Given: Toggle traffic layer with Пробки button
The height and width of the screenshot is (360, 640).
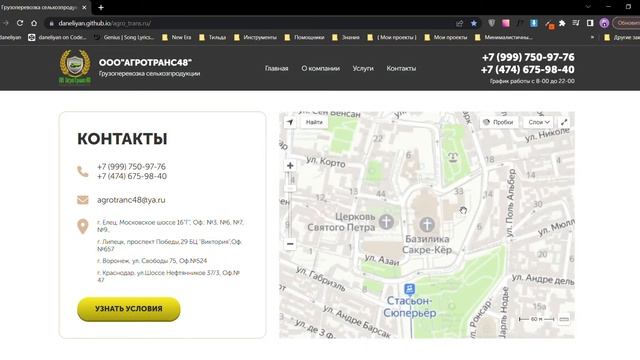Looking at the screenshot, I should (498, 122).
